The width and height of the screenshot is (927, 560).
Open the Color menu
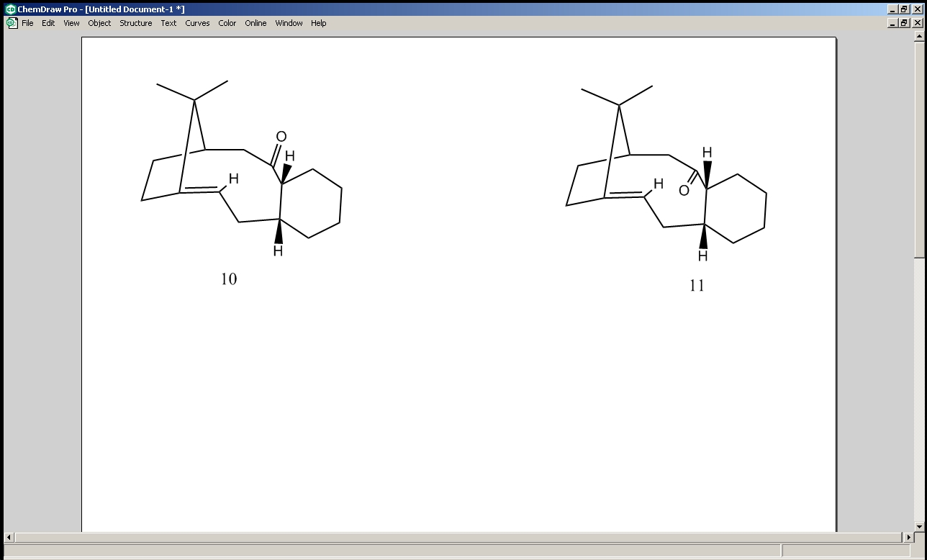(x=227, y=23)
